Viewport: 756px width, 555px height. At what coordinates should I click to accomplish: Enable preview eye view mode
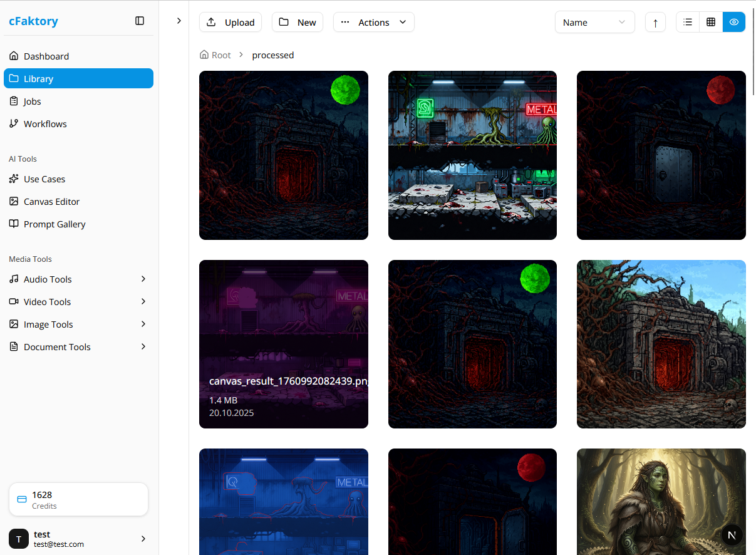coord(733,21)
